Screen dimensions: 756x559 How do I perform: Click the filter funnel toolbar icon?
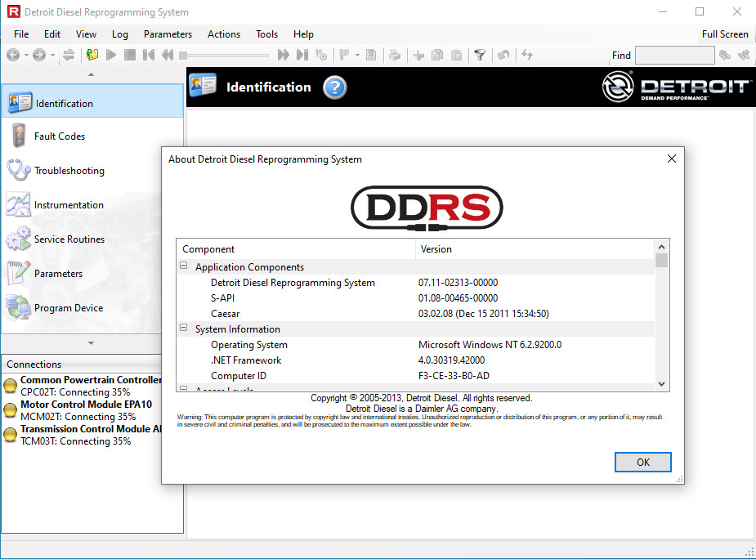point(480,55)
